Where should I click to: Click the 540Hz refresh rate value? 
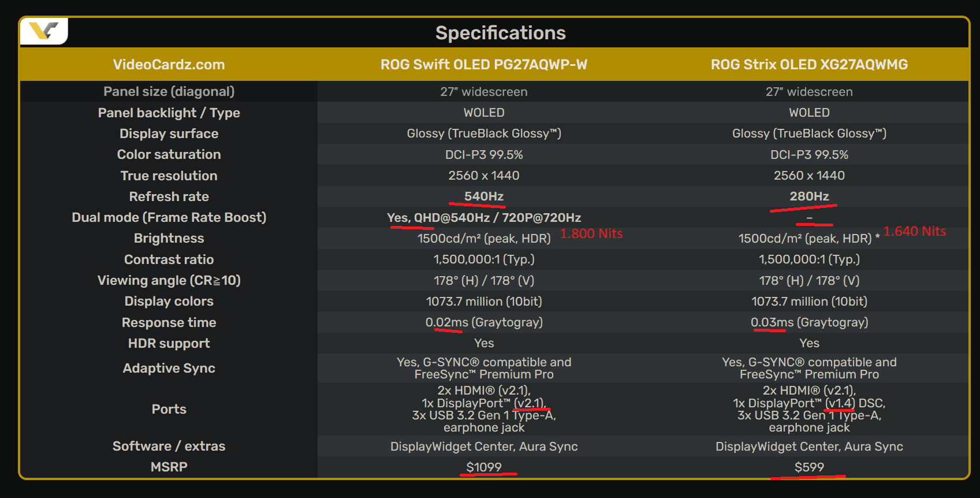point(484,196)
